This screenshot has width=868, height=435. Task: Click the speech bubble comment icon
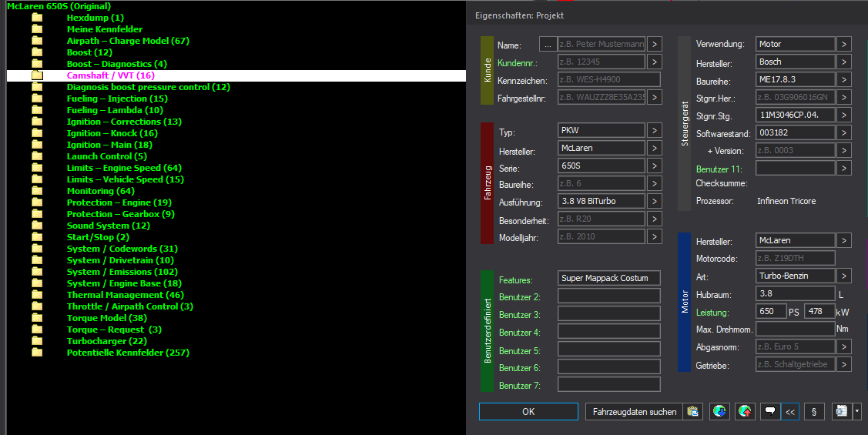770,411
